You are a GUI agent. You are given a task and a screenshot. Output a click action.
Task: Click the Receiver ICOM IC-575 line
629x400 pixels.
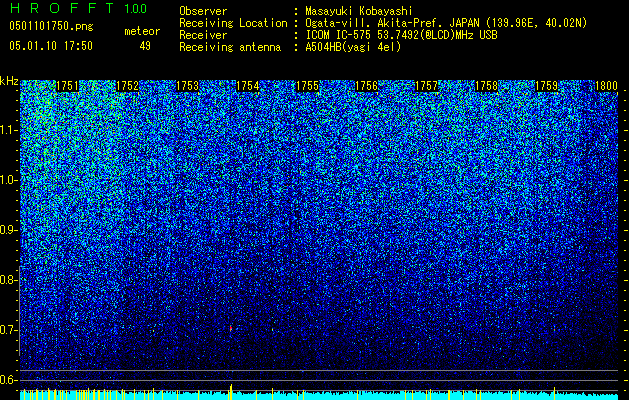click(x=338, y=35)
